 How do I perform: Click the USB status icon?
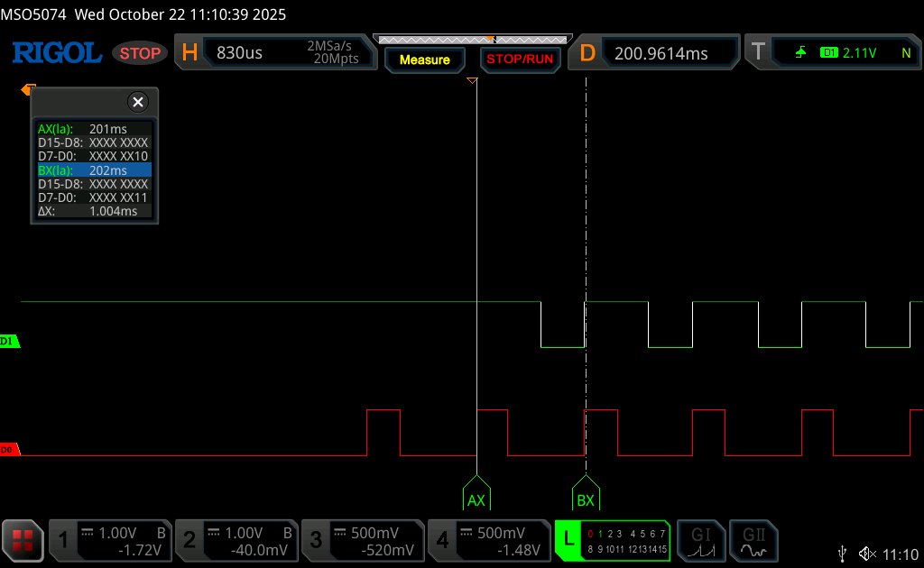843,554
